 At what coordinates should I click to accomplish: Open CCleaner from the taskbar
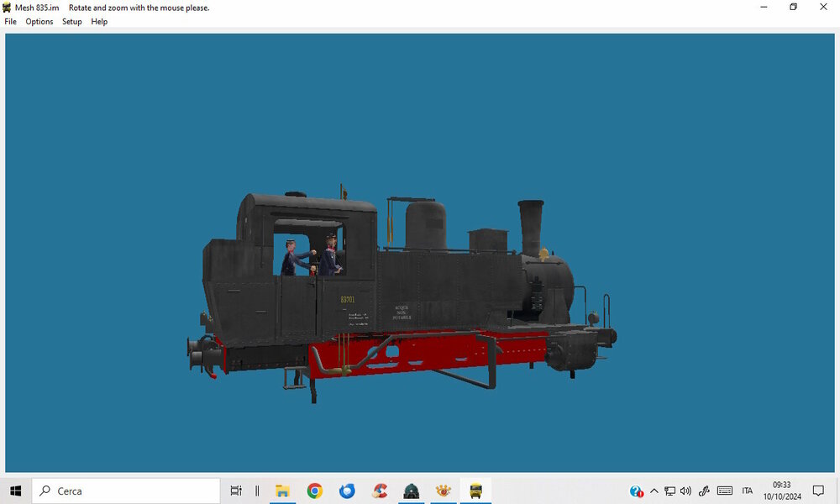pyautogui.click(x=380, y=491)
